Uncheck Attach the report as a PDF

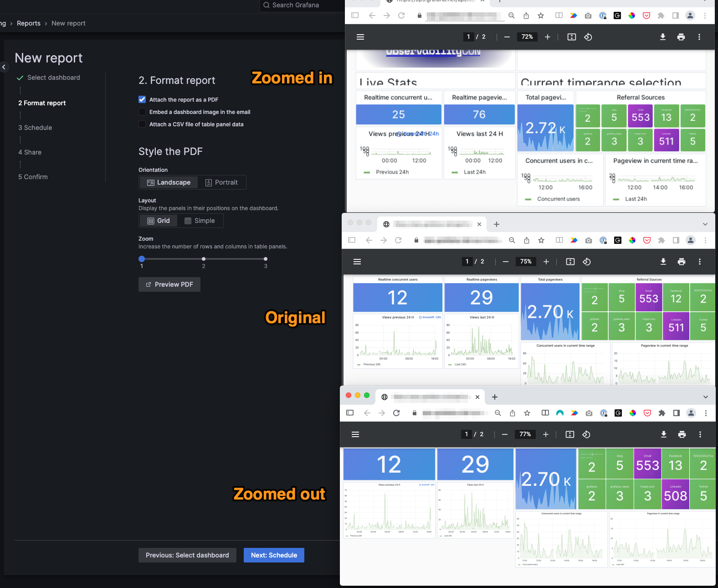[142, 99]
